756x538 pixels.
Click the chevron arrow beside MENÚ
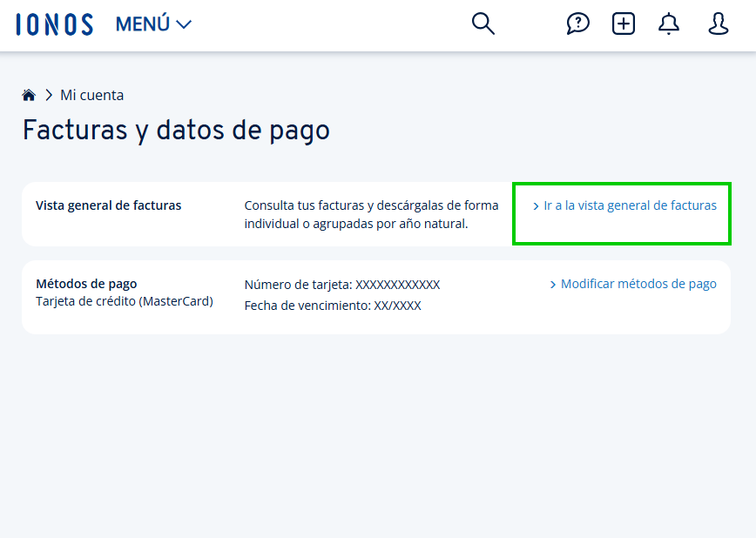click(x=183, y=25)
